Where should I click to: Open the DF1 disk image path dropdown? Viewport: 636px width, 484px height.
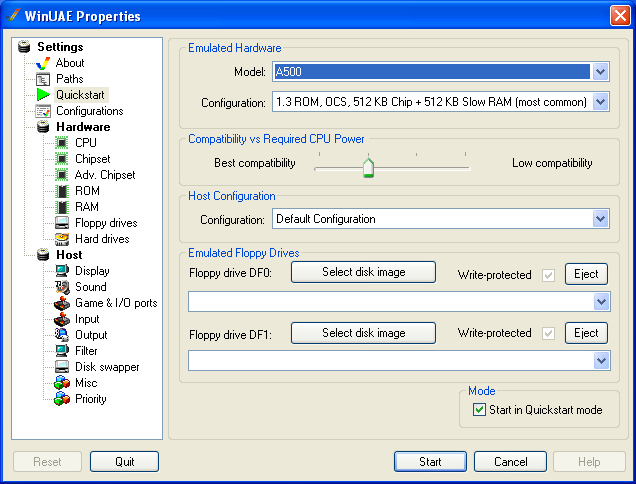click(x=602, y=361)
